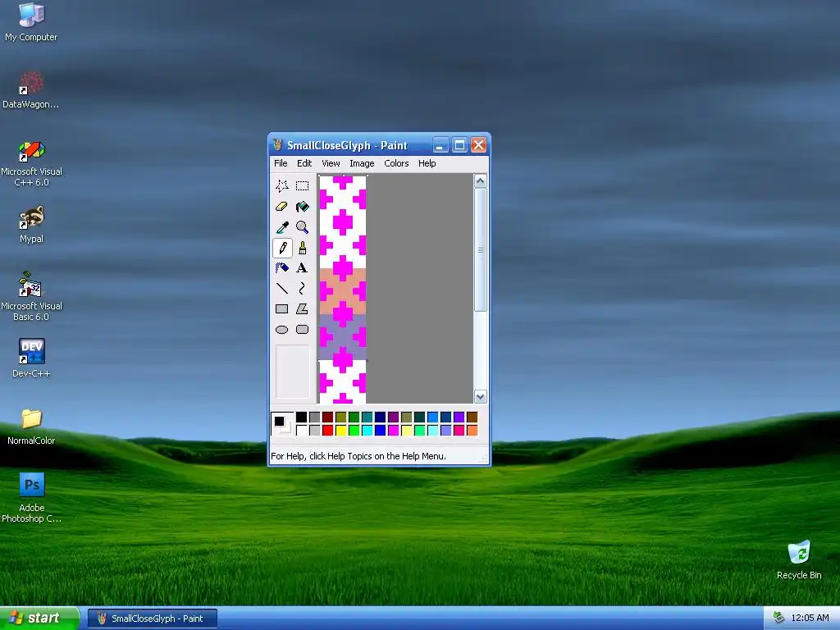Screen dimensions: 840x630
Task: Minimize the Paint window
Action: 440,145
